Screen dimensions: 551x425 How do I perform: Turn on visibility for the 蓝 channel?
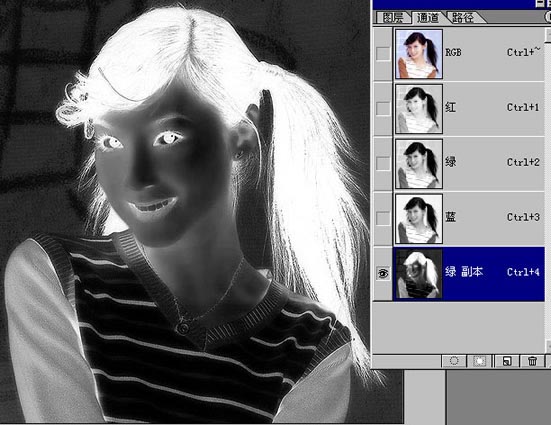pos(383,218)
